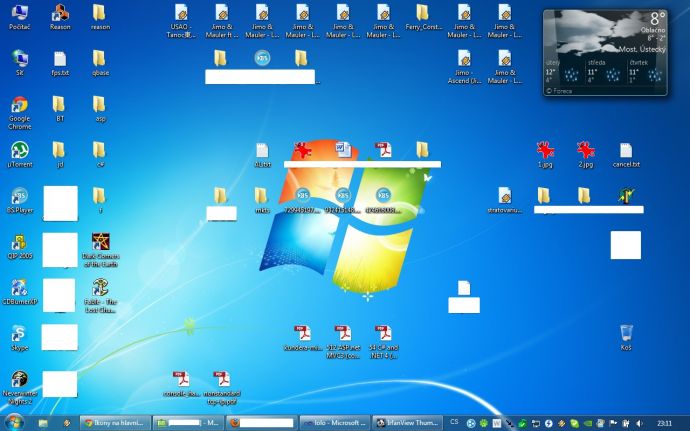Select the 01.txt file
690x431 pixels.
[262, 154]
